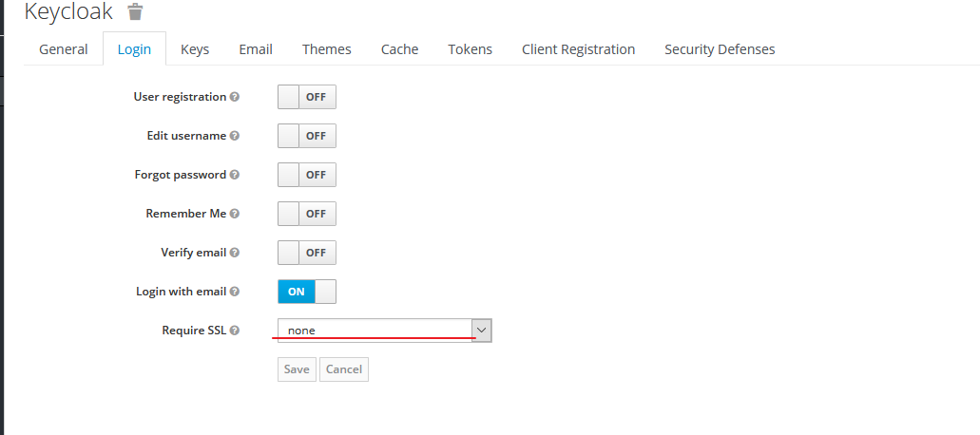Screen dimensions: 980x435
Task: Toggle the Verify email switch
Action: click(307, 253)
